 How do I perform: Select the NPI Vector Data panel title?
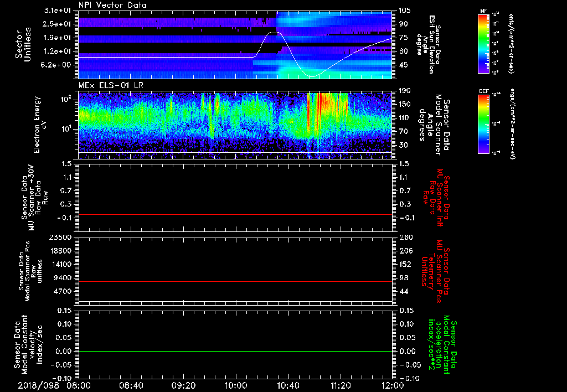(x=112, y=5)
